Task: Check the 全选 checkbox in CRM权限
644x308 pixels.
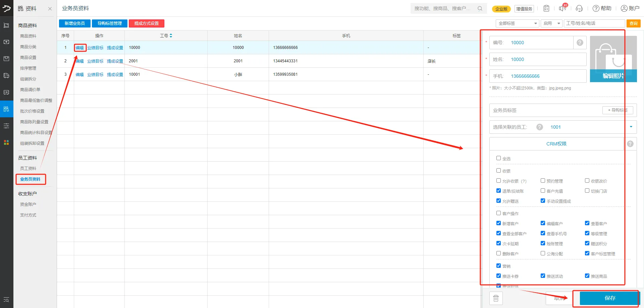Action: coord(498,158)
